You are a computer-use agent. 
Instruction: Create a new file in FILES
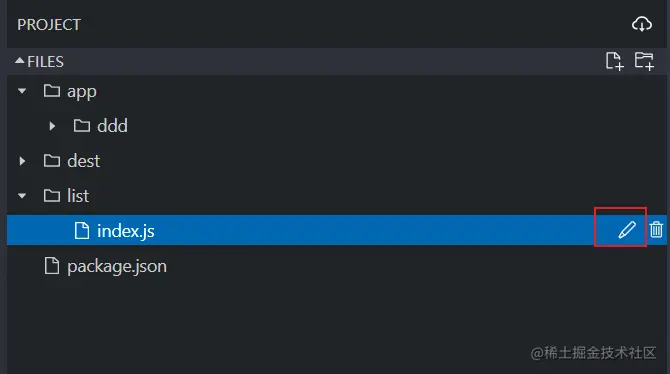[x=614, y=61]
